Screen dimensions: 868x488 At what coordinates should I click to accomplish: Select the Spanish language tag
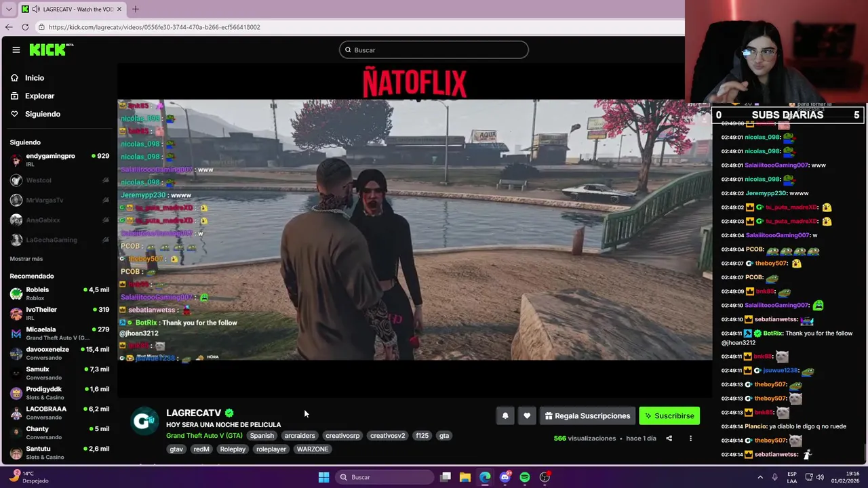pyautogui.click(x=262, y=436)
